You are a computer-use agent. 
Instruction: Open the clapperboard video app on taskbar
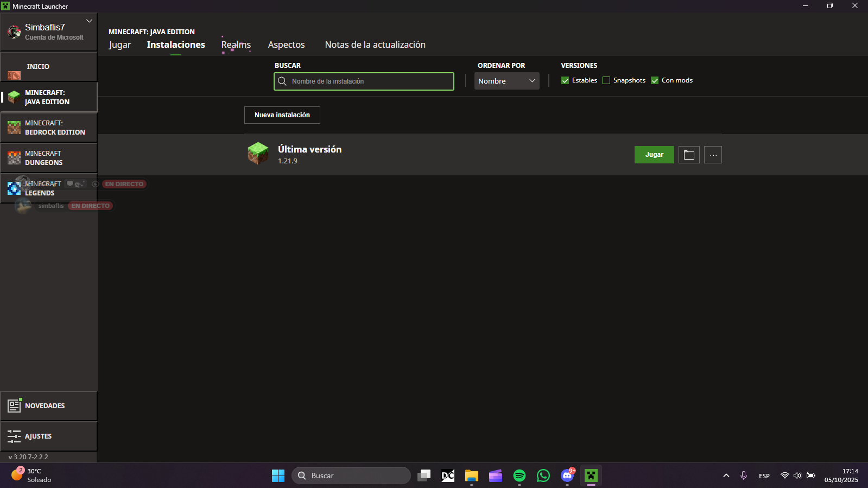click(496, 476)
